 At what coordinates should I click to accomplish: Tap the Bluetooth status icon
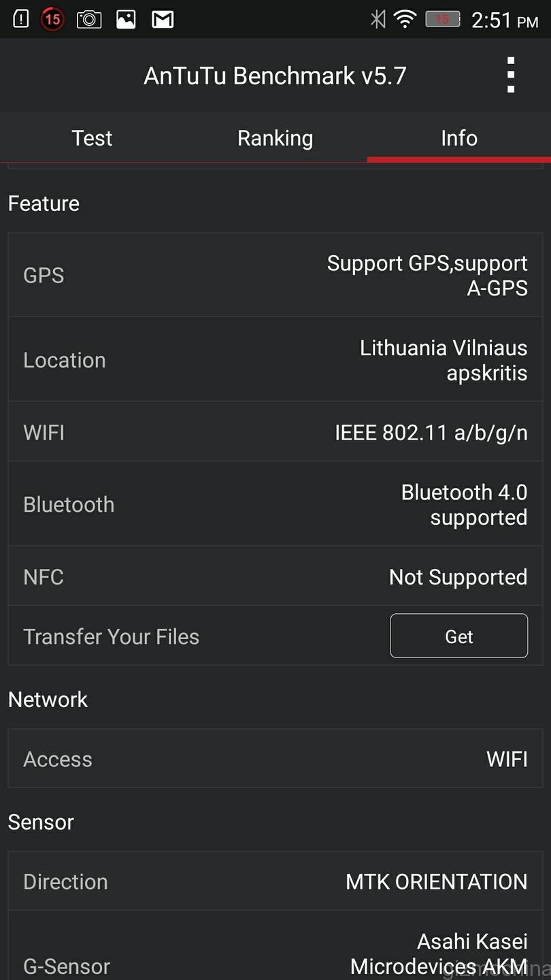[378, 19]
